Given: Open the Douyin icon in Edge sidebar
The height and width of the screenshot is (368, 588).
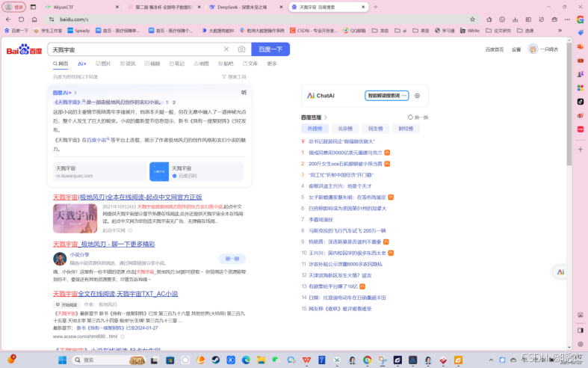Looking at the screenshot, I should coord(581,102).
